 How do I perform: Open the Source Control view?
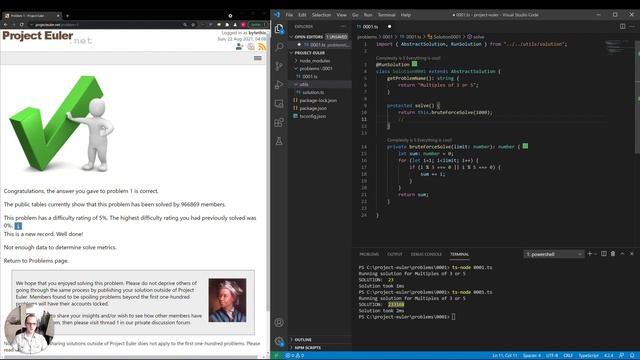[x=279, y=66]
